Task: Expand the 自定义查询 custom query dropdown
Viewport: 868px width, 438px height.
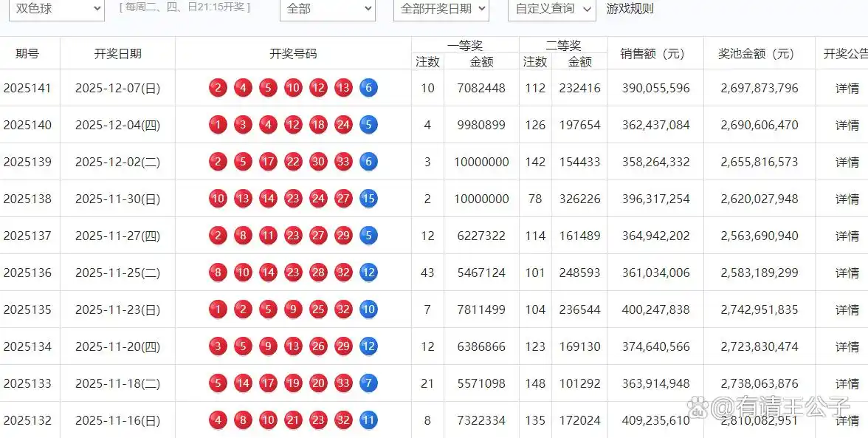Action: pyautogui.click(x=551, y=10)
